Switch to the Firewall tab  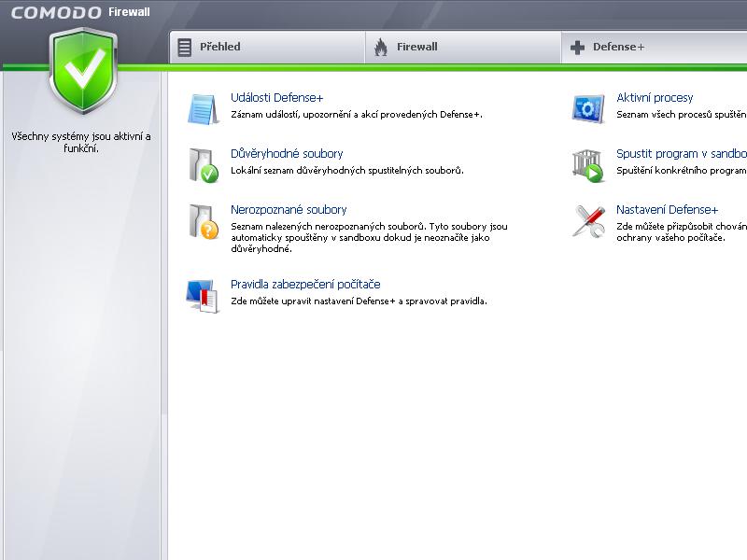click(463, 48)
